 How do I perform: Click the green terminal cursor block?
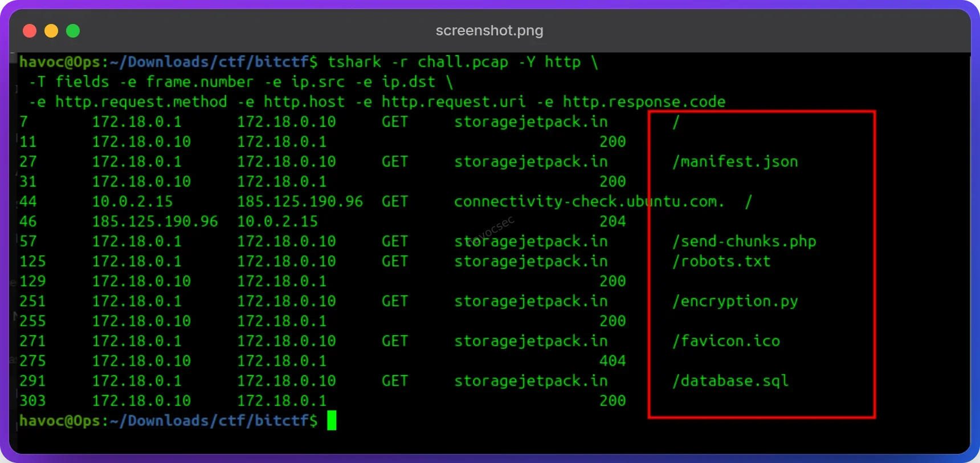332,421
